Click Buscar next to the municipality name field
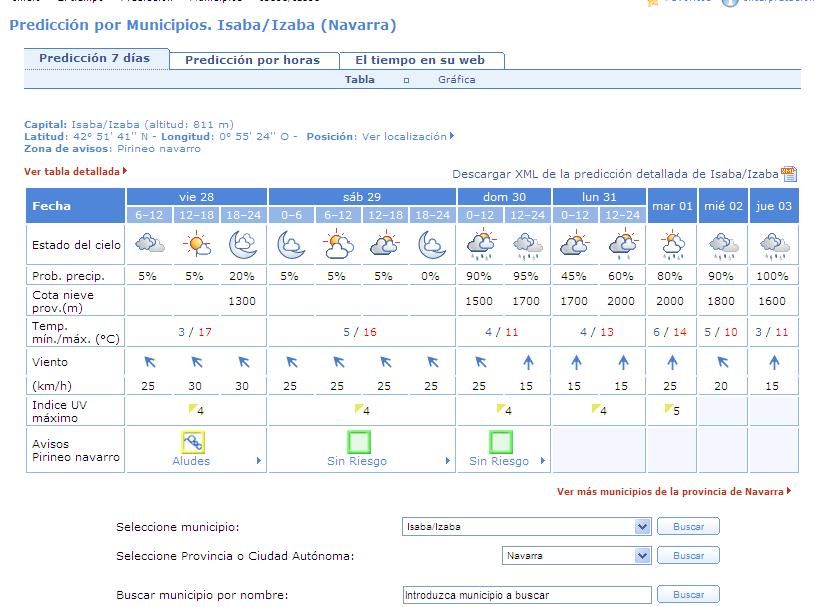The height and width of the screenshot is (607, 823). 688,594
